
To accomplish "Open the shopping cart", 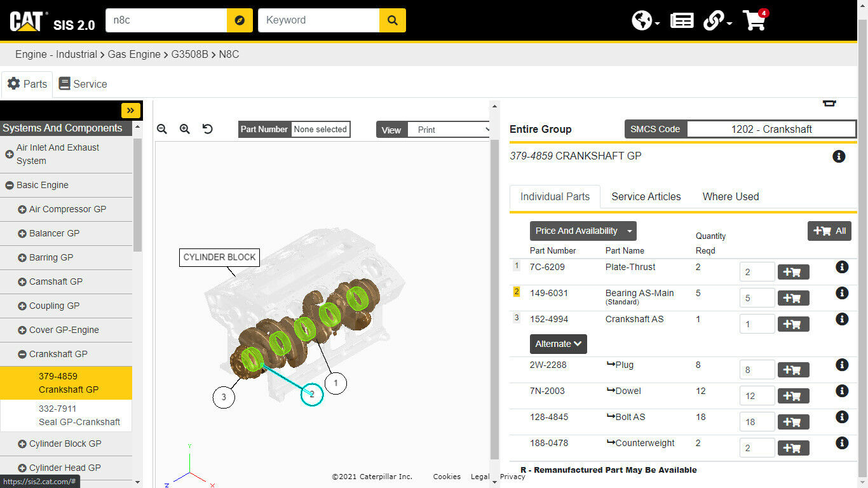I will pos(754,20).
